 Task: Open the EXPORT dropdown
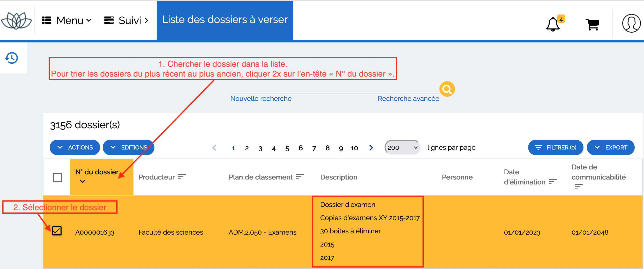tap(610, 147)
